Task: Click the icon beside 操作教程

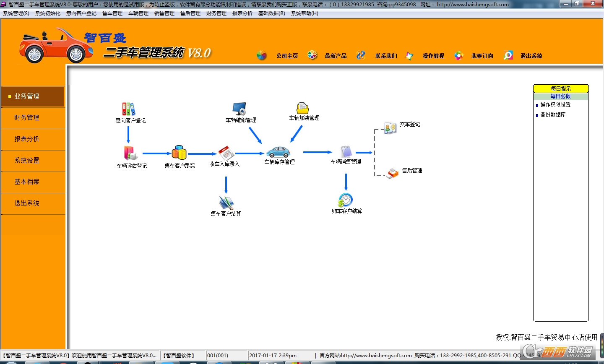Action: pyautogui.click(x=409, y=55)
